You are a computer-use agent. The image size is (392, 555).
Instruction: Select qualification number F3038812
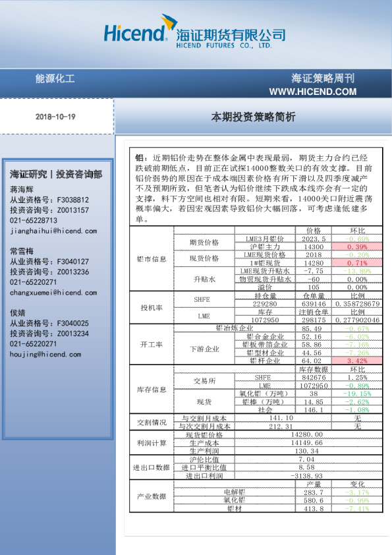pyautogui.click(x=73, y=200)
